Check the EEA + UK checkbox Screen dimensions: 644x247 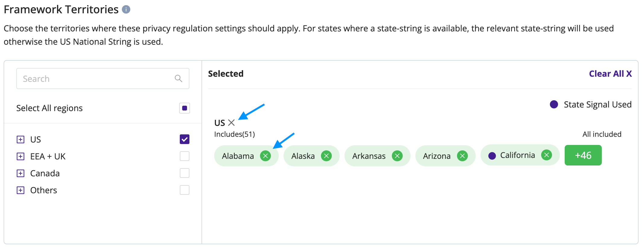[x=185, y=156]
